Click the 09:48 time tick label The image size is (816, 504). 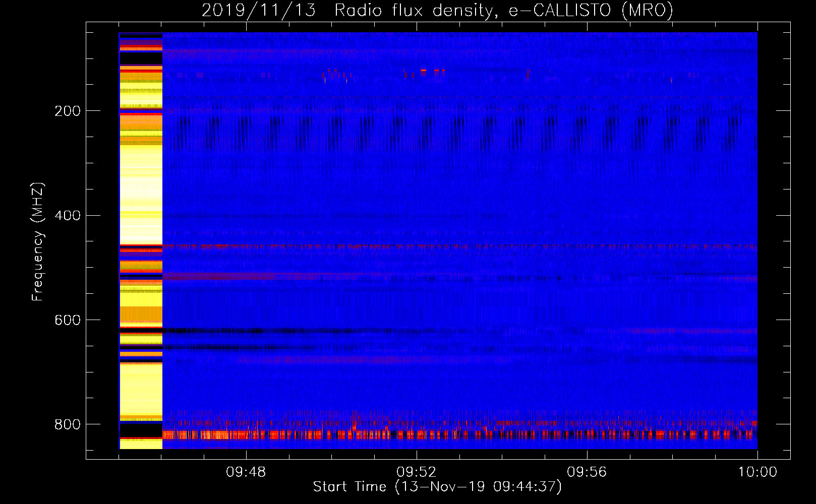[x=246, y=472]
